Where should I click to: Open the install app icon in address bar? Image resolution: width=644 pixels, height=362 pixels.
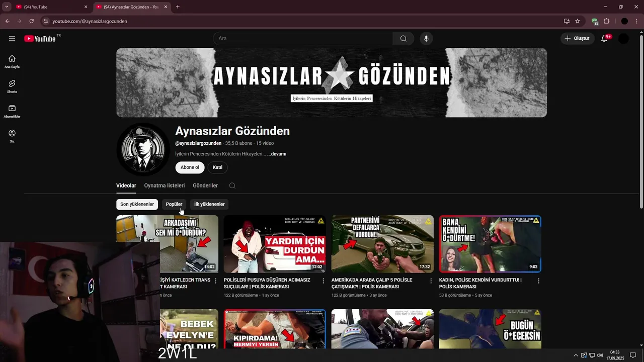pos(567,21)
